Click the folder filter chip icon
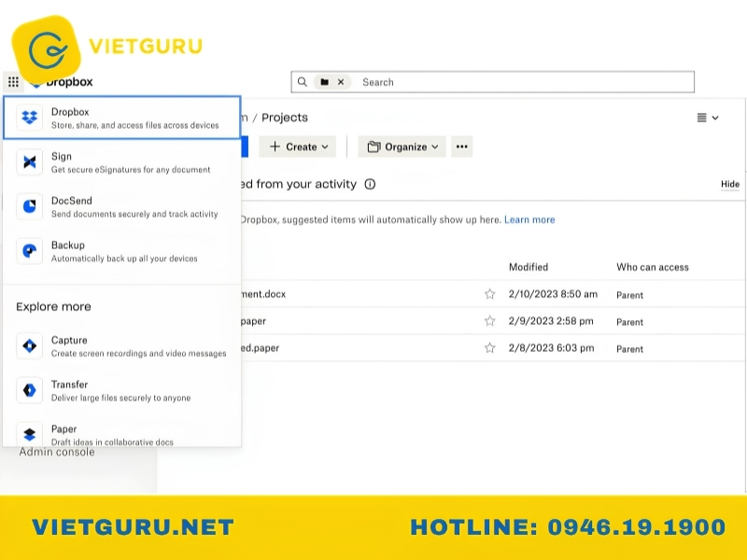 324,82
